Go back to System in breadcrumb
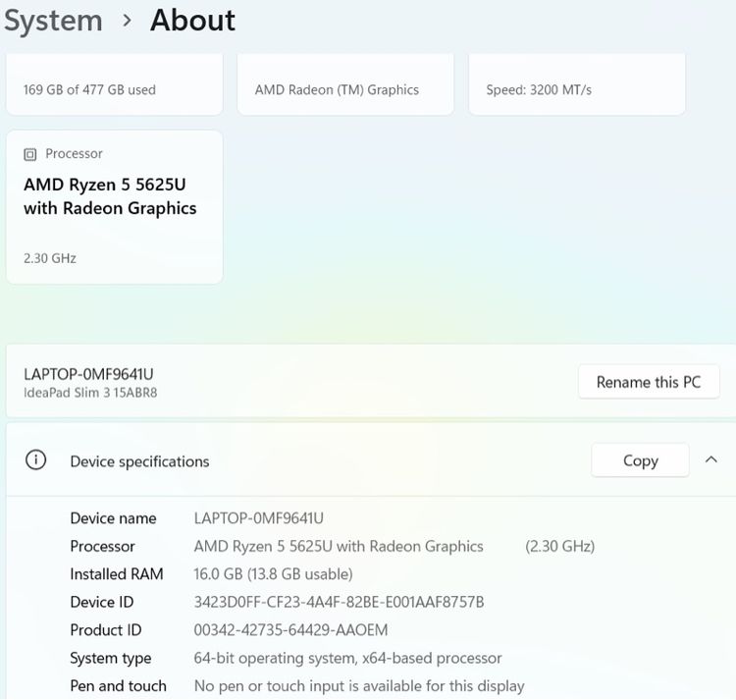Viewport: 736px width, 700px height. (53, 21)
